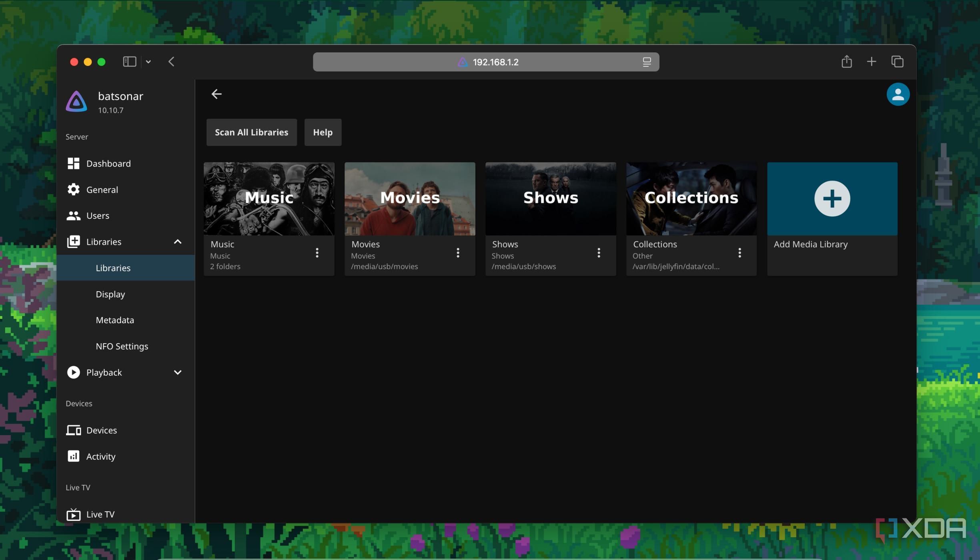
Task: Click the /media/usb/shows path text
Action: [x=523, y=266]
